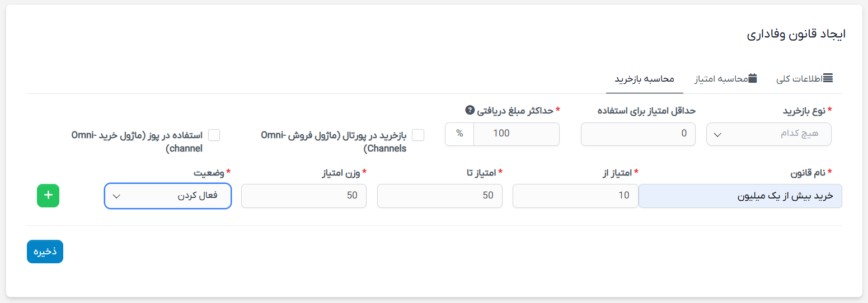Viewport: 868px width, 303px height.
Task: Select the محاسبه بازخرید tab
Action: pos(645,79)
